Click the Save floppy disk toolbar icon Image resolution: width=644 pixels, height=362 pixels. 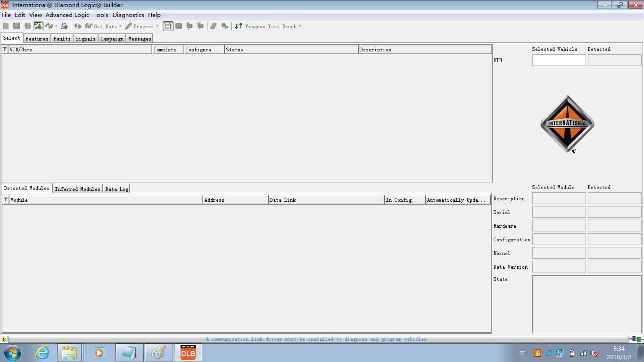tap(17, 26)
